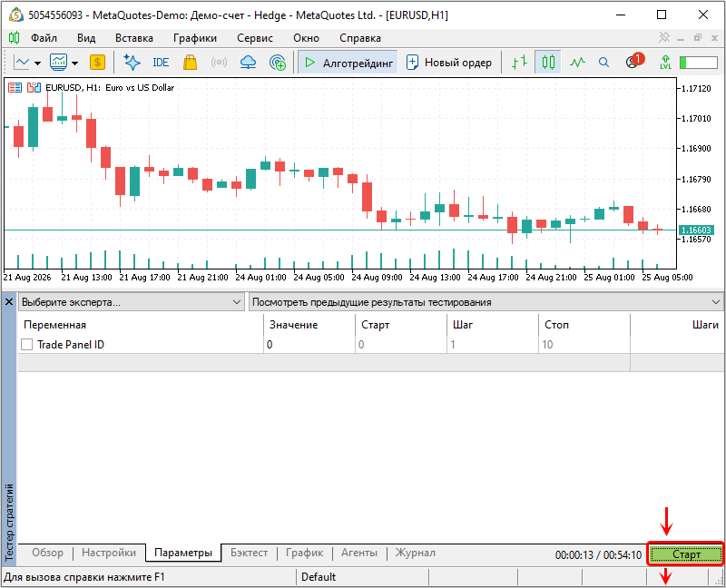Switch to the Настройки tab

coord(109,553)
